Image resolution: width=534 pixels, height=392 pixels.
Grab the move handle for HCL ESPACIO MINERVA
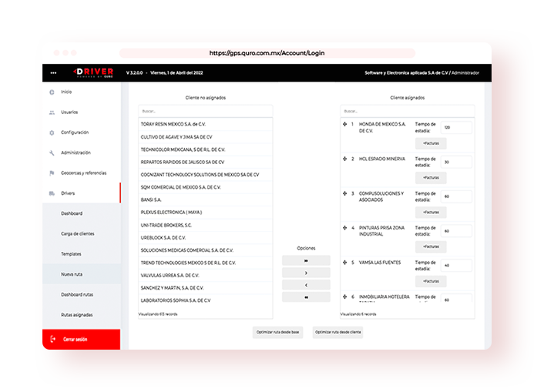pos(344,159)
